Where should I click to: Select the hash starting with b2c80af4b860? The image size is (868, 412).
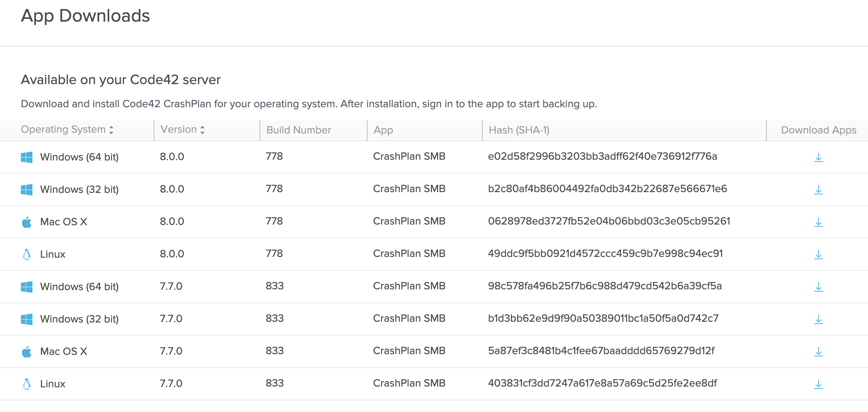pyautogui.click(x=607, y=189)
